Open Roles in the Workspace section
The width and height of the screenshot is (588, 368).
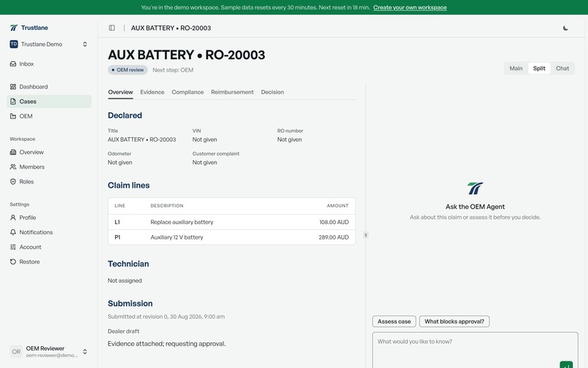[x=49, y=181]
